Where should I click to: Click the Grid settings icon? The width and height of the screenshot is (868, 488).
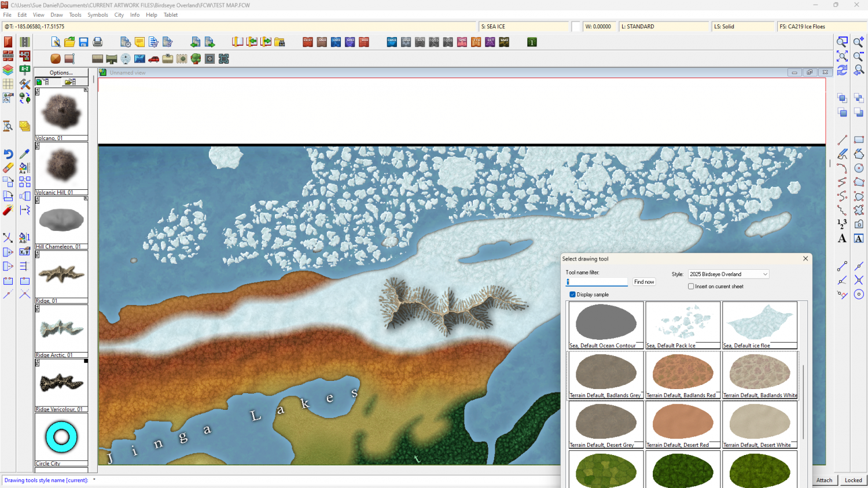coord(8,84)
